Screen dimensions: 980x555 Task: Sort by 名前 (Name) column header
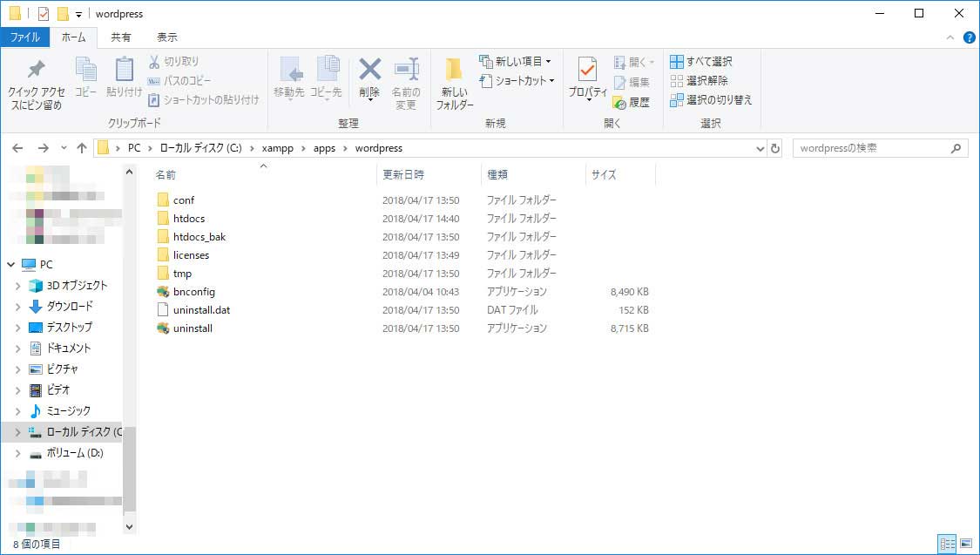(x=166, y=175)
